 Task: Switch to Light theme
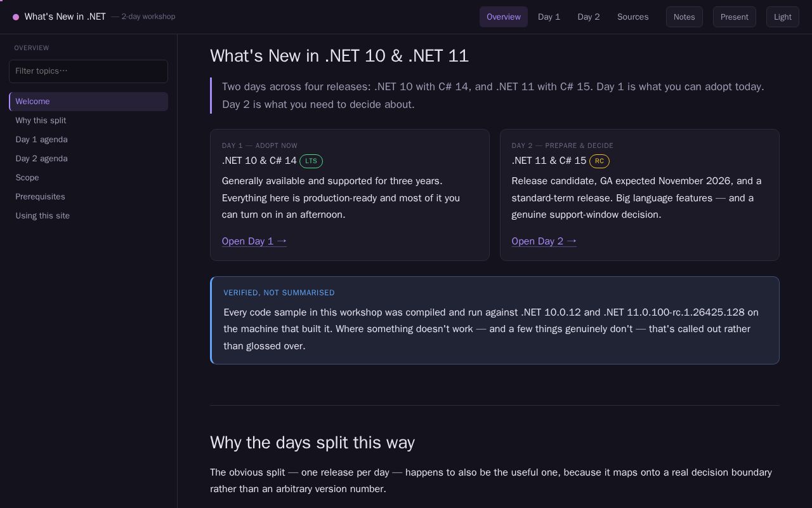783,17
